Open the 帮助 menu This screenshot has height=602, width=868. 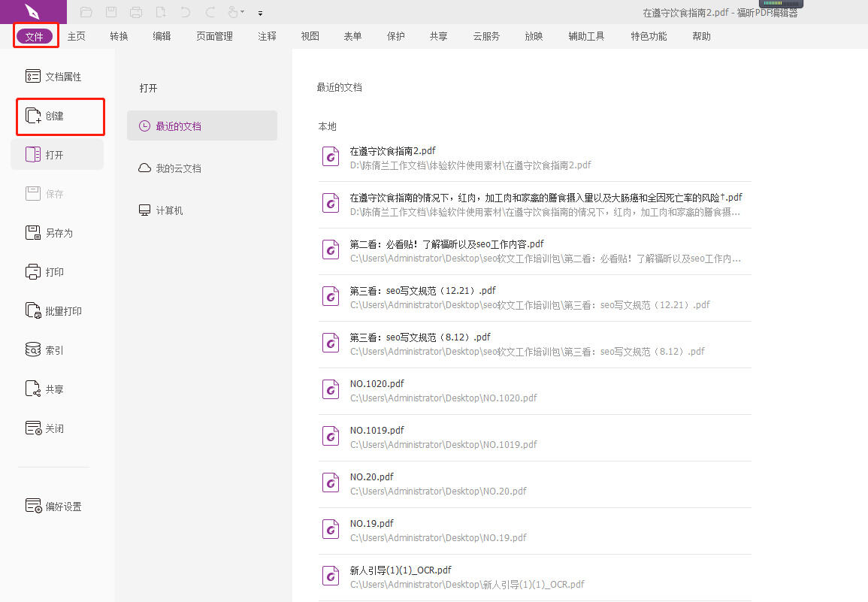701,35
